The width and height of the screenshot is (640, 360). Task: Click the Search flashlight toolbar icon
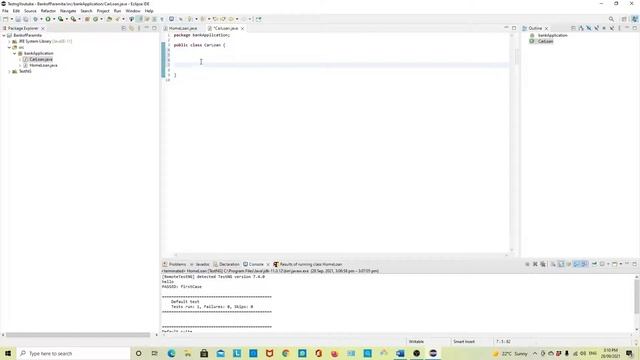pos(118,19)
